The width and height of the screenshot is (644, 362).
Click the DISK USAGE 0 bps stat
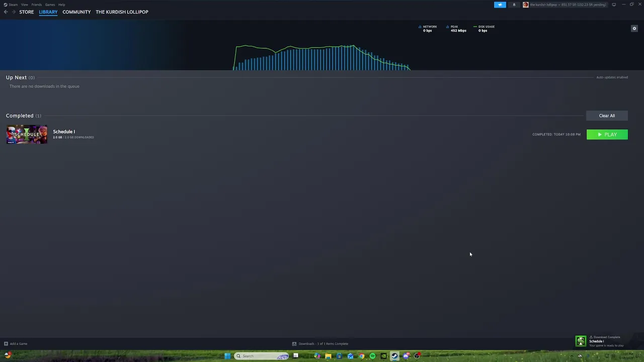coord(484,29)
